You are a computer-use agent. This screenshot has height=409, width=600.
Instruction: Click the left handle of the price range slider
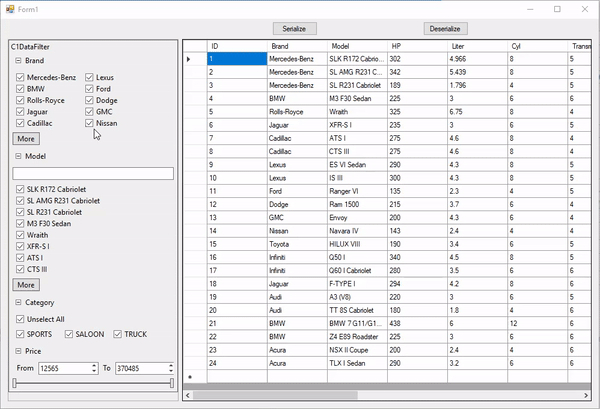[15, 383]
